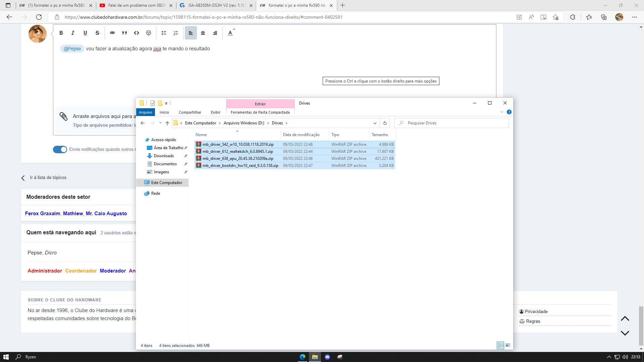Open Microsoft Edge from taskbar
644x362 pixels.
(x=303, y=357)
